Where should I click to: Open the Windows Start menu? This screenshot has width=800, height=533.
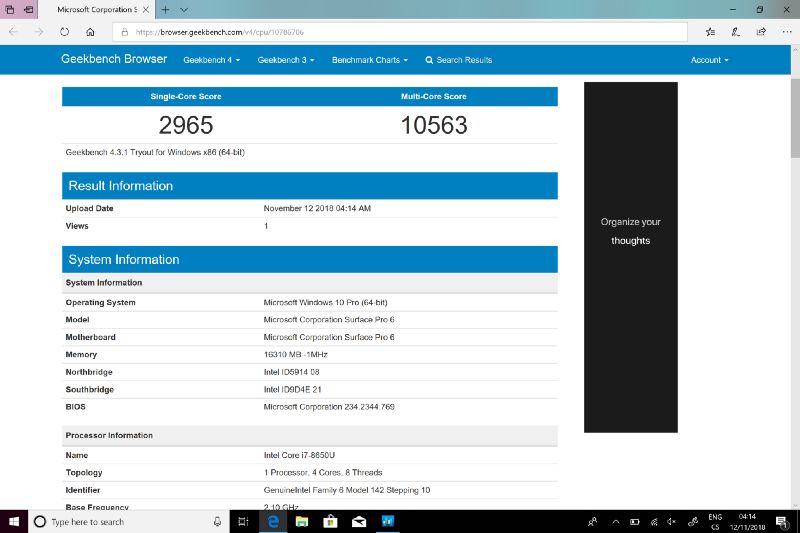(x=14, y=521)
